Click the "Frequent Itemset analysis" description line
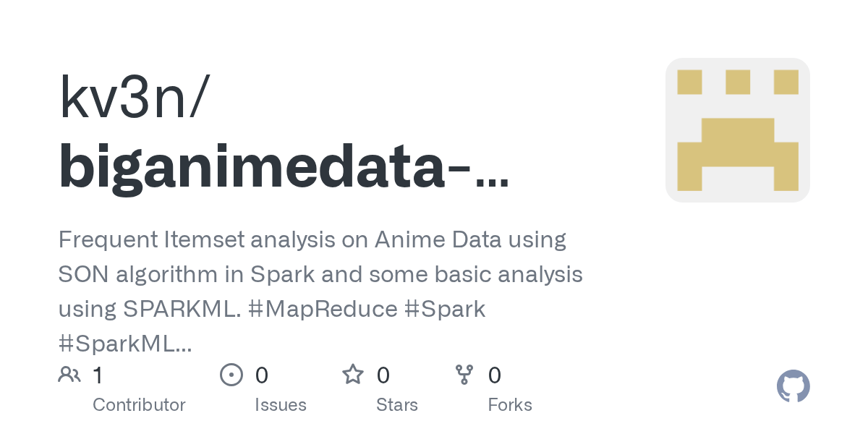This screenshot has height=434, width=868. coord(312,239)
